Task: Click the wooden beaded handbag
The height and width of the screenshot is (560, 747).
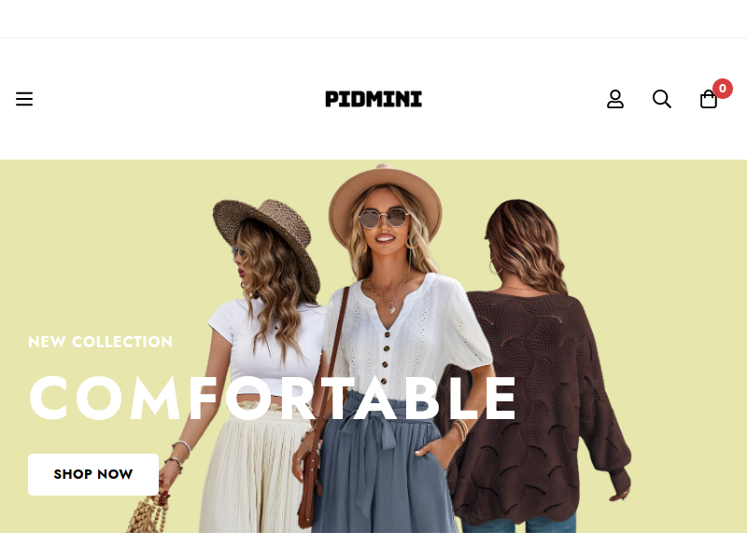Action: (148, 513)
